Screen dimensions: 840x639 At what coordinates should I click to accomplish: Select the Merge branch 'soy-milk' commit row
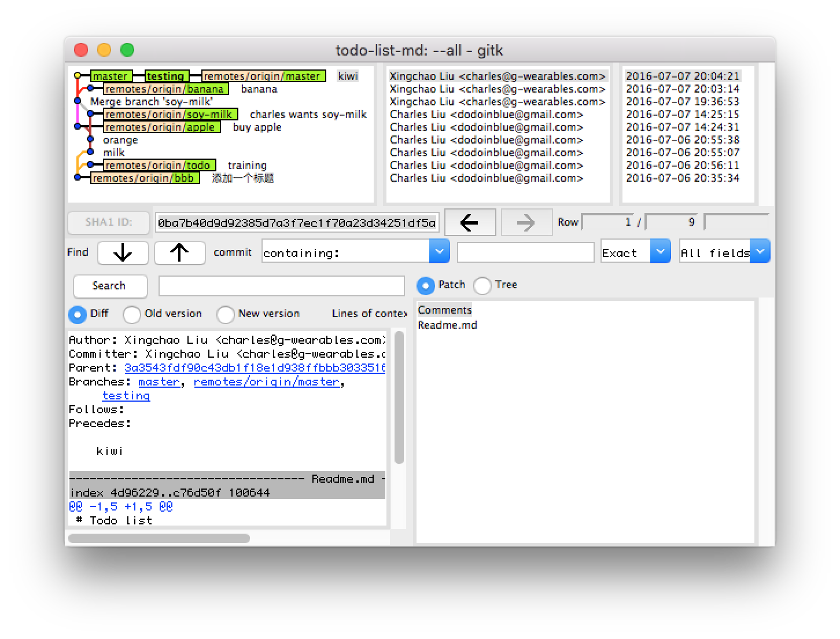pyautogui.click(x=152, y=102)
